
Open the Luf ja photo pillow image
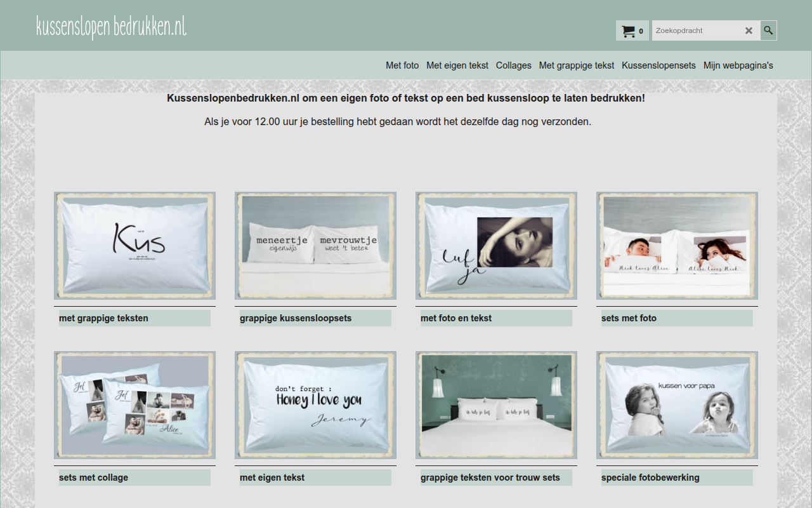coord(496,246)
